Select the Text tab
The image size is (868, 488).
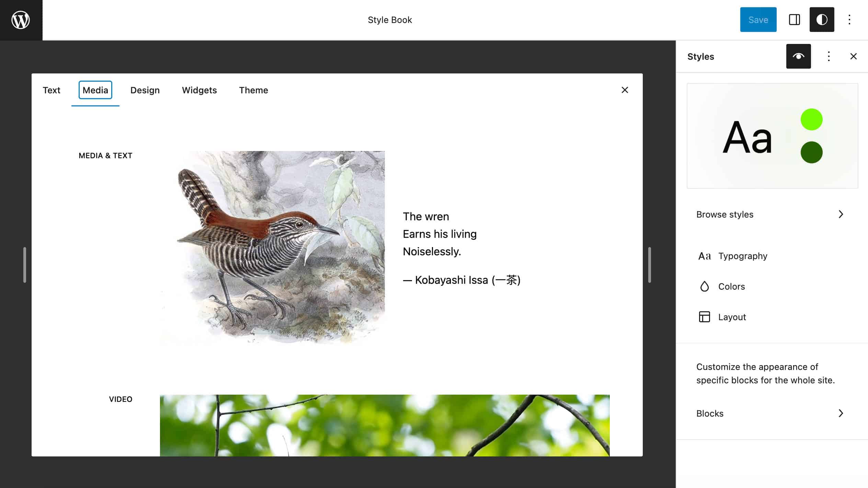click(x=51, y=90)
